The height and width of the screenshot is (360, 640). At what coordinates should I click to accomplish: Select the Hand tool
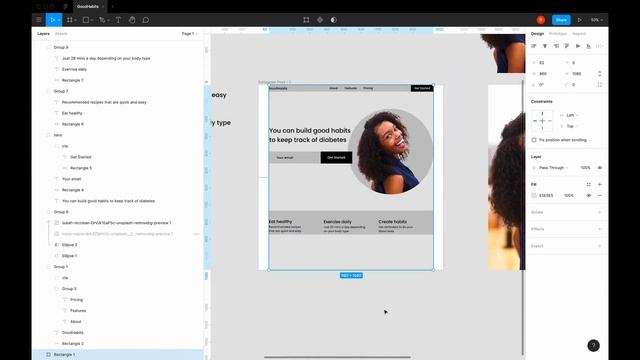pos(132,20)
